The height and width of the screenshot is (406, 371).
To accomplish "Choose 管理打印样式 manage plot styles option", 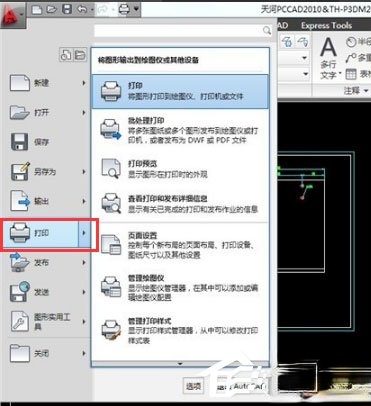I will click(x=180, y=331).
